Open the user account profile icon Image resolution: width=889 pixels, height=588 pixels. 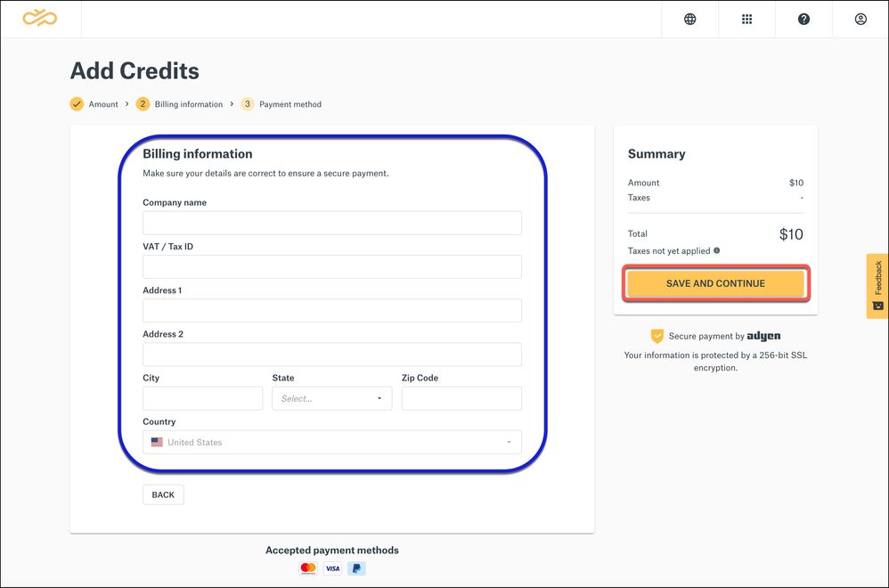click(x=860, y=19)
